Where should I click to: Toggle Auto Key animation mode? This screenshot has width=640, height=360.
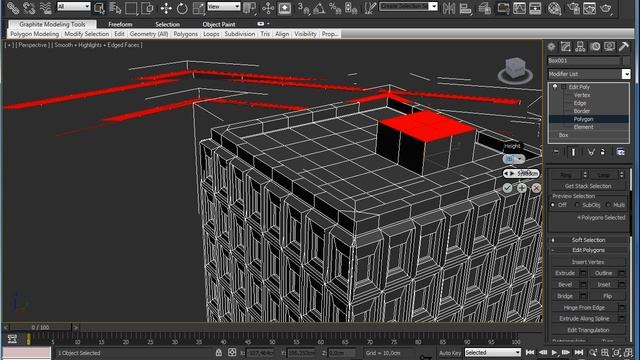pyautogui.click(x=450, y=353)
